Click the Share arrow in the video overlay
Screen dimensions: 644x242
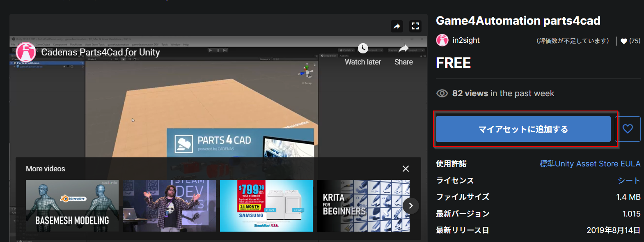pyautogui.click(x=404, y=48)
